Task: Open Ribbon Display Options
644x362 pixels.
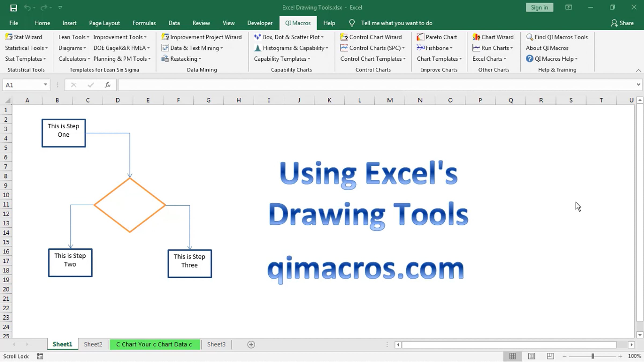Action: (569, 7)
